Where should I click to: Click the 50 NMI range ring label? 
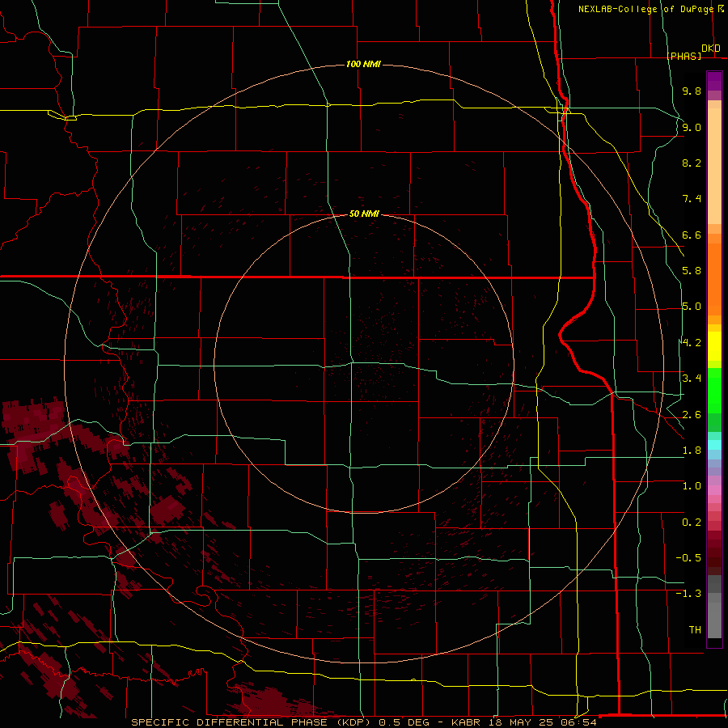[364, 214]
